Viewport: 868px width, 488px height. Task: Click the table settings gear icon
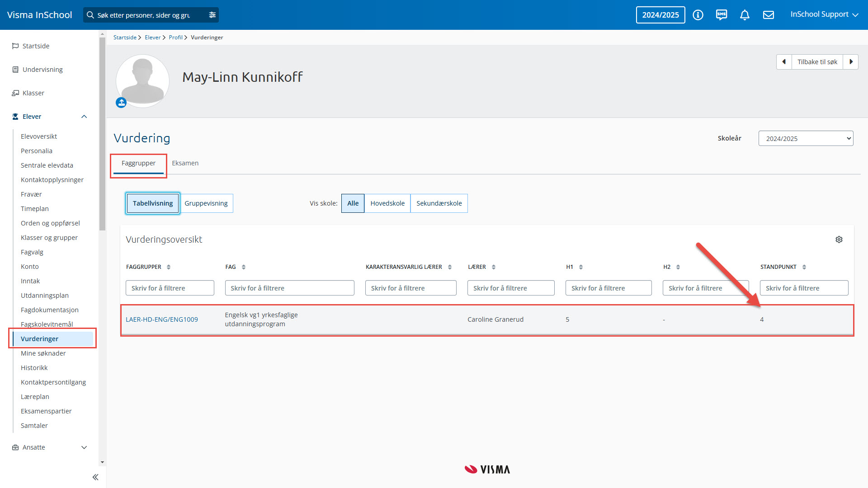click(x=839, y=239)
